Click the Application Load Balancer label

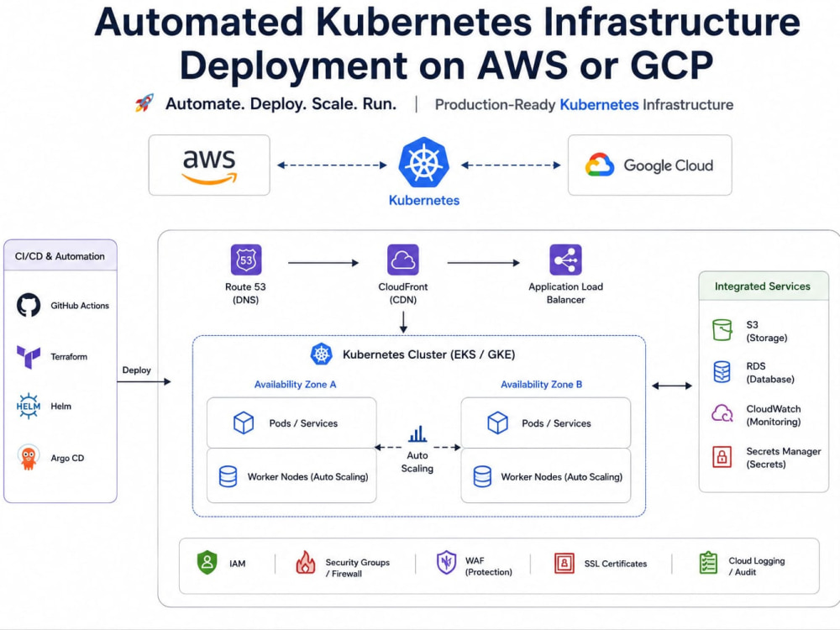565,293
